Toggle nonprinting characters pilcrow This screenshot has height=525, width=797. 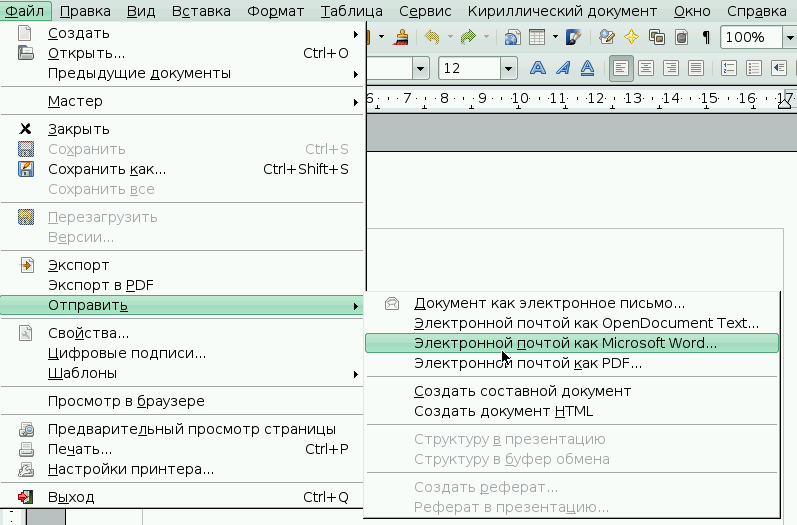706,38
